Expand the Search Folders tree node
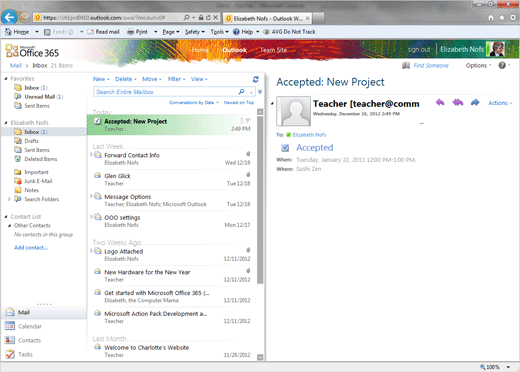Screen dimensions: 520x372 click(9, 199)
